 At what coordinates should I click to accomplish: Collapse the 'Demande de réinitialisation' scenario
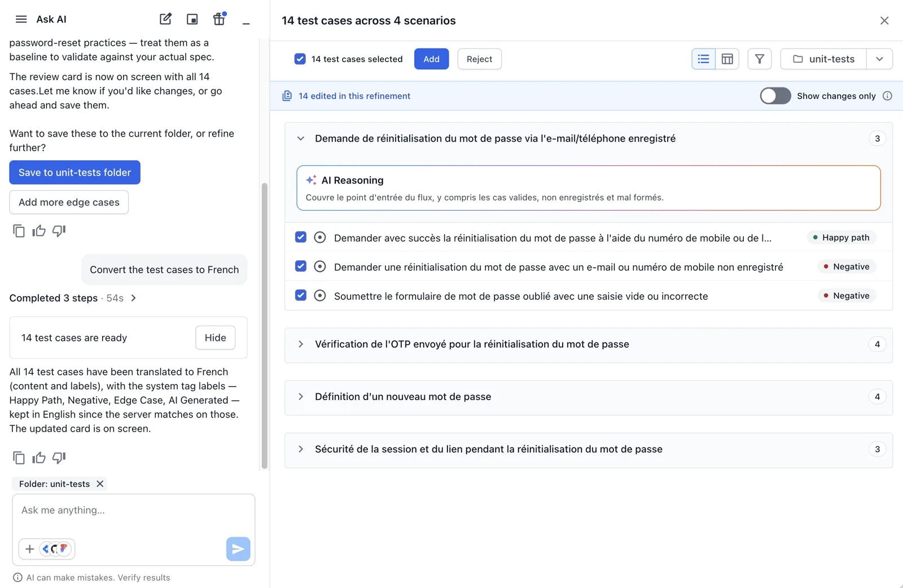(301, 139)
